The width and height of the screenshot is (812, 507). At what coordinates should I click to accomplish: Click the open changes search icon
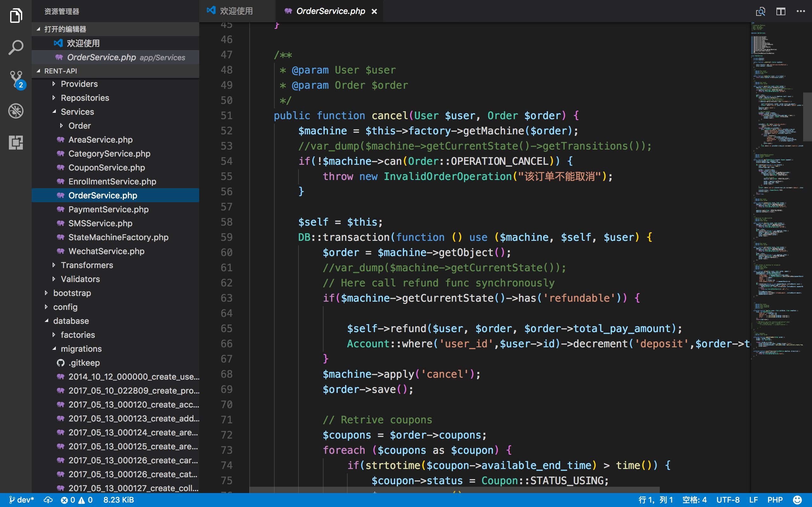pos(760,11)
